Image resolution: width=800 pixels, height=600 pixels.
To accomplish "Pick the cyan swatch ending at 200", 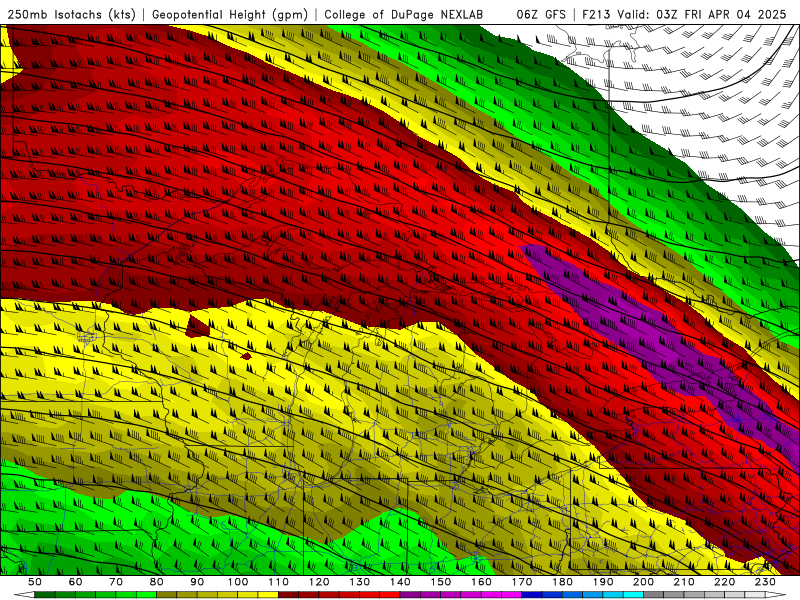I will pyautogui.click(x=633, y=594).
